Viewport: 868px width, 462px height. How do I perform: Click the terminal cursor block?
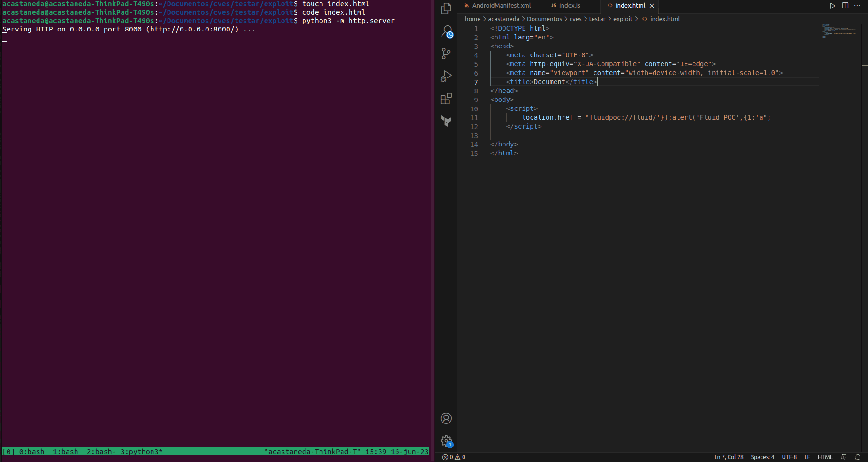pyautogui.click(x=5, y=38)
